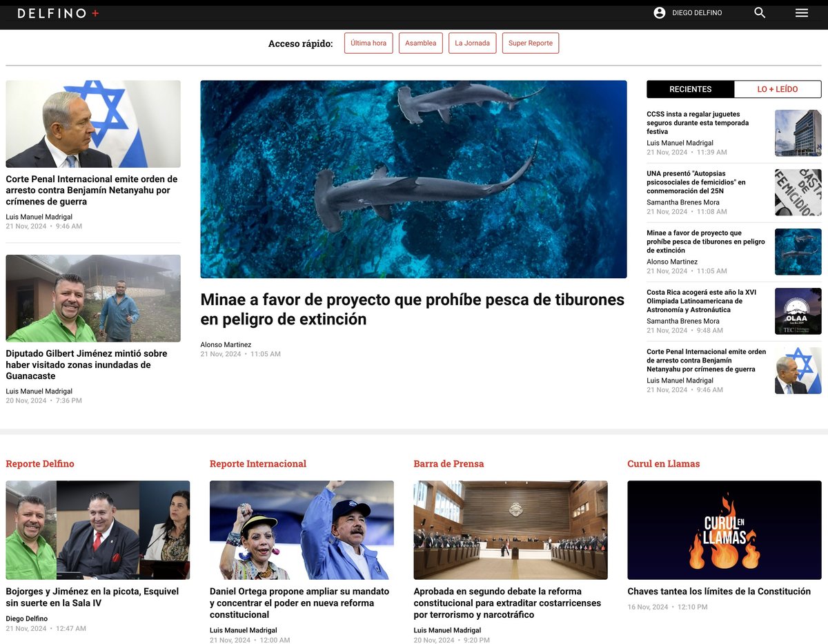Click Samantha Brenes Mora under UNA article
The image size is (828, 644).
(x=683, y=202)
